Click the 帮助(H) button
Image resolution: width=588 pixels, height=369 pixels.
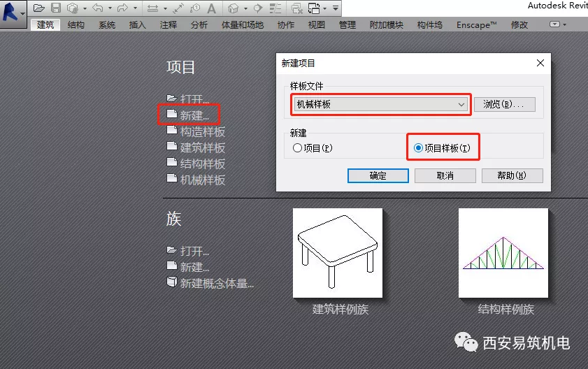click(512, 175)
